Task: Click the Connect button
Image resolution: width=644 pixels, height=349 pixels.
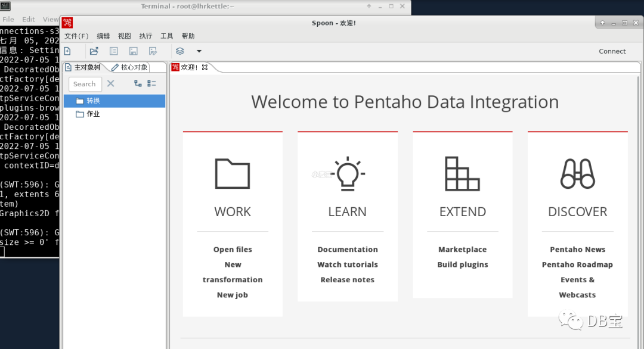Action: click(612, 51)
